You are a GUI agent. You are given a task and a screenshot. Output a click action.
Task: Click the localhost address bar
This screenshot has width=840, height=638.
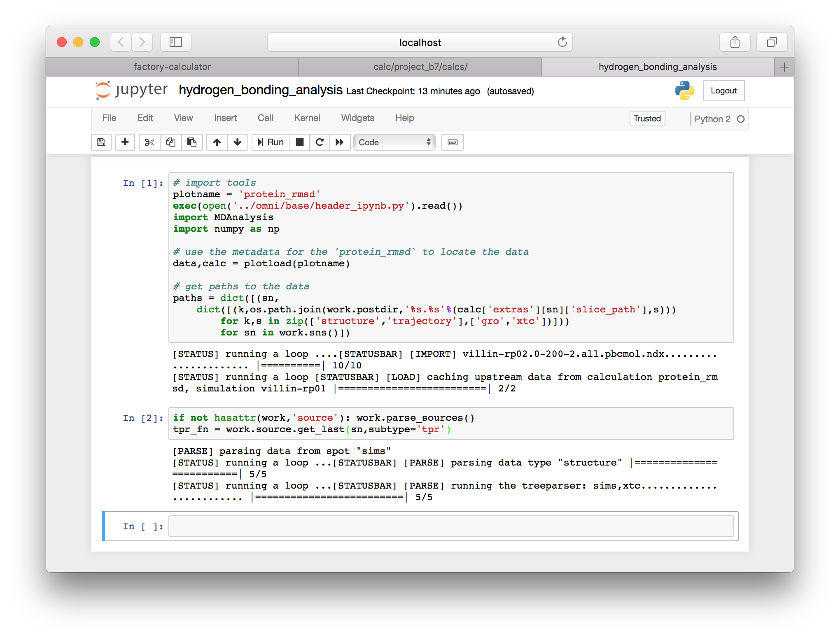point(420,42)
